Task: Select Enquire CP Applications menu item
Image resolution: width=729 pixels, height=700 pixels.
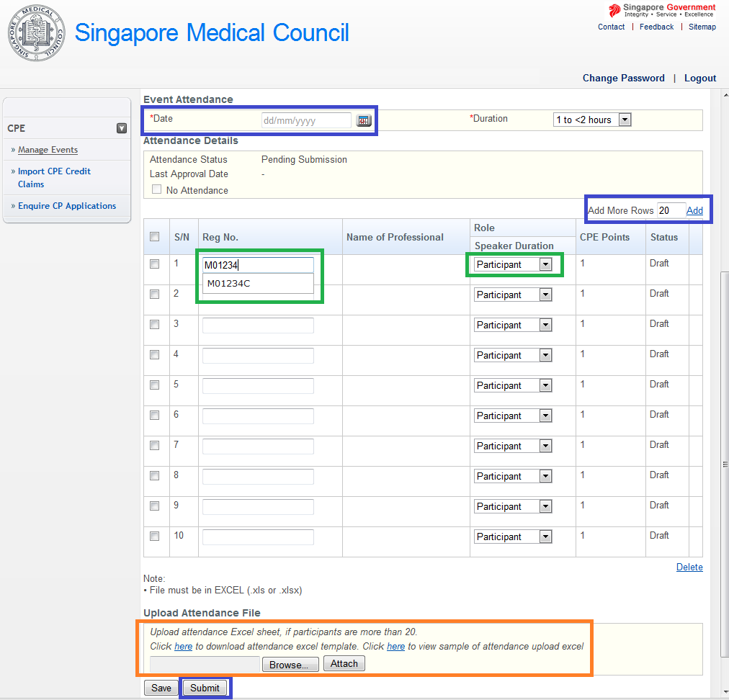Action: [67, 206]
